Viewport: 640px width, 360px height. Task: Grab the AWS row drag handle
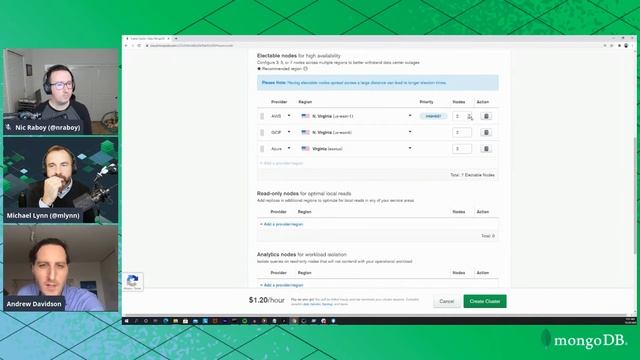[x=262, y=116]
